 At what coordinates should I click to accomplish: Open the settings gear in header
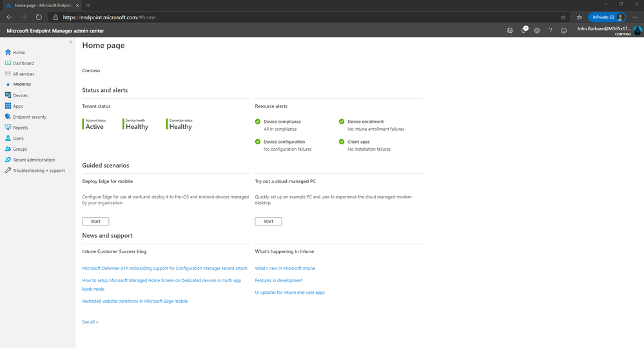pyautogui.click(x=537, y=31)
